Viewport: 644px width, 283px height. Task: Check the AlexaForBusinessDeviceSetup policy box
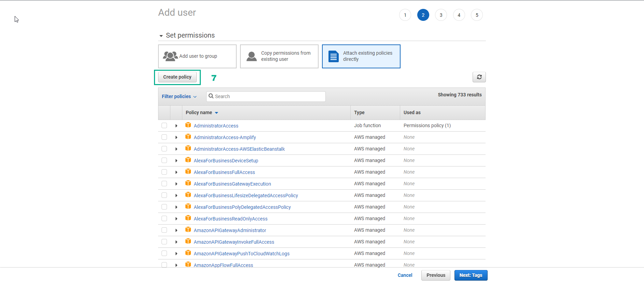(x=164, y=160)
